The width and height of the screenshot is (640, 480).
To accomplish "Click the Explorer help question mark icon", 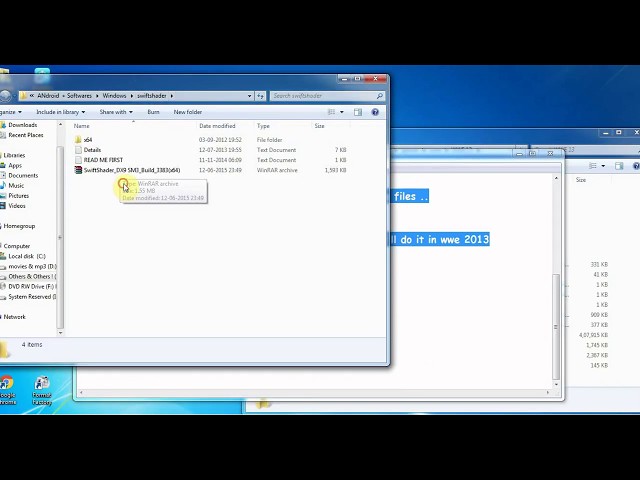I will [375, 112].
